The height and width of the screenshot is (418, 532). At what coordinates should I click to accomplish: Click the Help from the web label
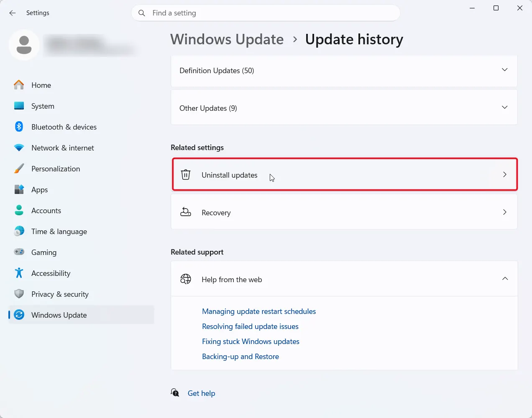pos(232,280)
